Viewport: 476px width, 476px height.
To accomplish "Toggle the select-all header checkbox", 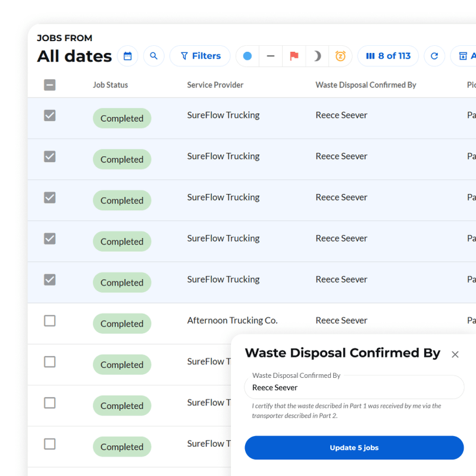I will point(50,85).
